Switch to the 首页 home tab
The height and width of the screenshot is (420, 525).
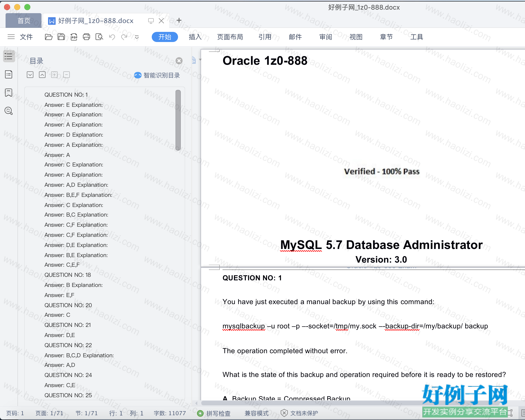[24, 20]
